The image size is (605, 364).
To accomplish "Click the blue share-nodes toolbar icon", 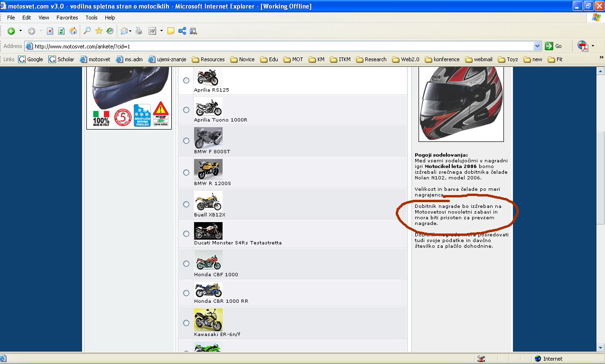I will 182,31.
